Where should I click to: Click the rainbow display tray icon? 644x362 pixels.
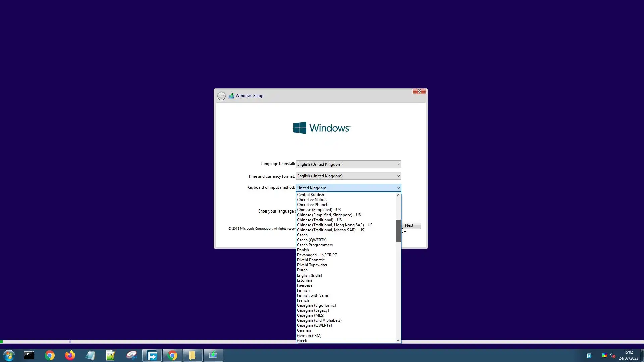pos(604,356)
